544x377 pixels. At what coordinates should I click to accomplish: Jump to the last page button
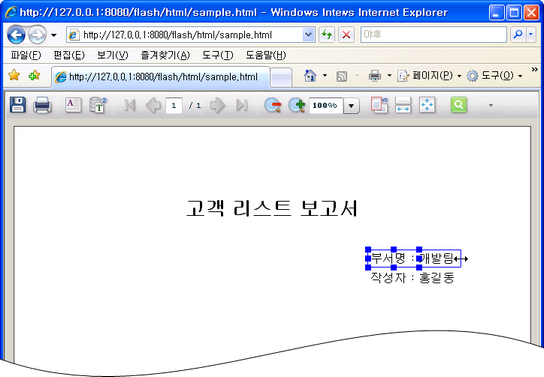pyautogui.click(x=242, y=105)
